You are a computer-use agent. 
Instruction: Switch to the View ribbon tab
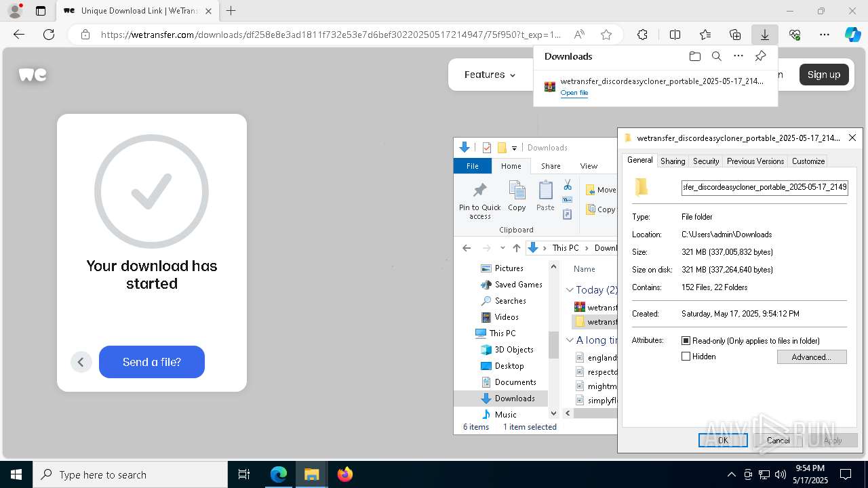point(589,166)
